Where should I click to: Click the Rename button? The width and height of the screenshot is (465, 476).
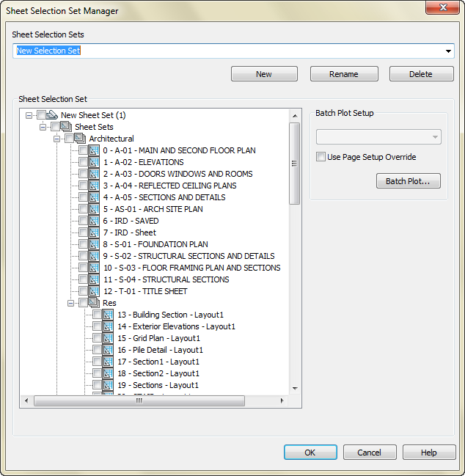[344, 74]
